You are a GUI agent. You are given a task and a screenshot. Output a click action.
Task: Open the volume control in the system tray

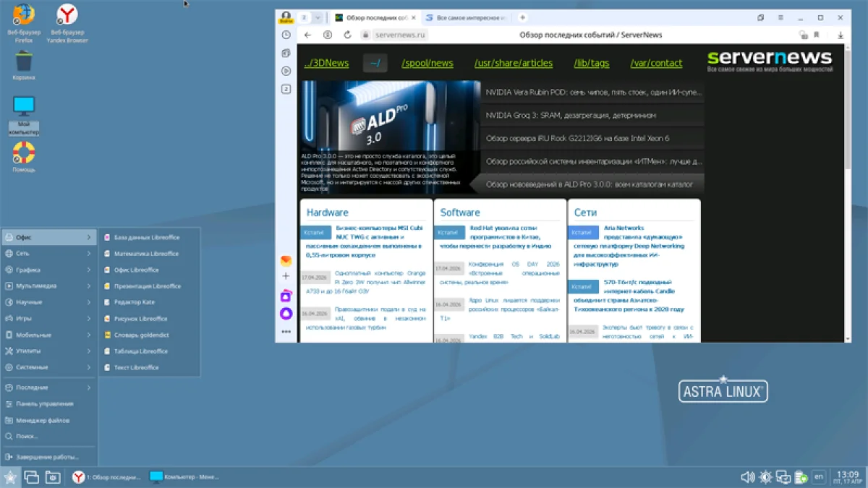747,476
